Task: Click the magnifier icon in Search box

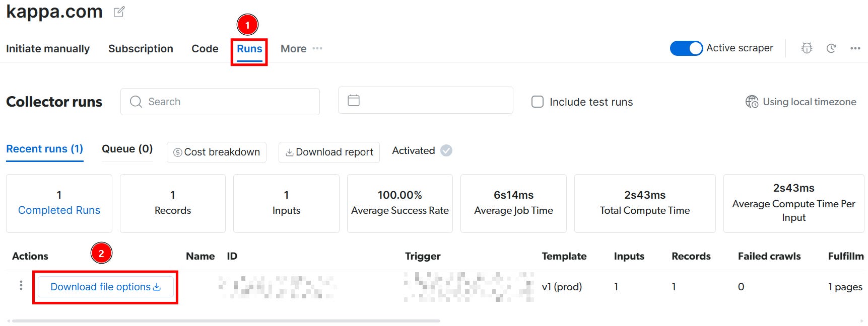Action: pyautogui.click(x=136, y=102)
